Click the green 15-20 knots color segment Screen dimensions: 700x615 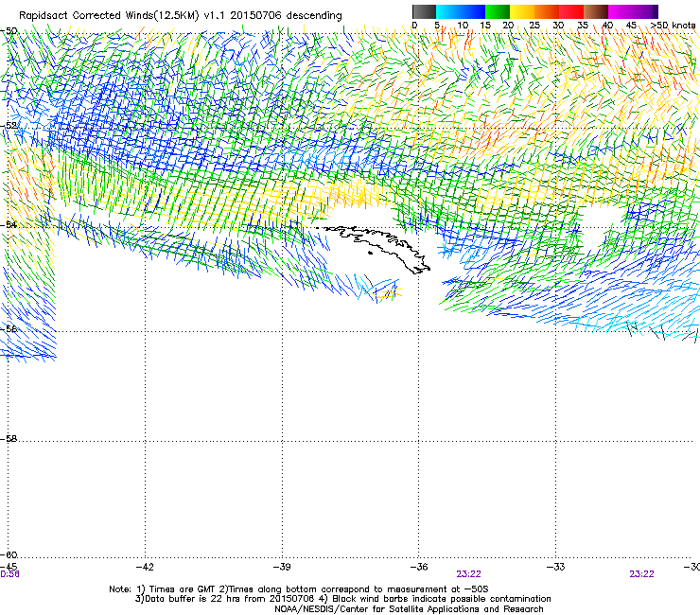[498, 11]
